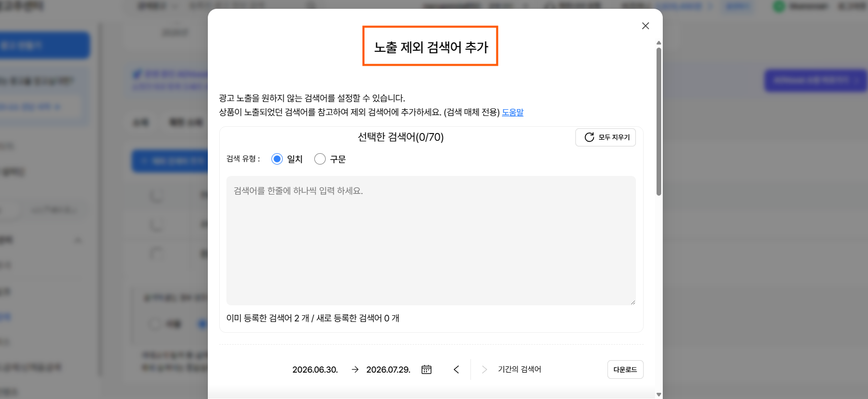Click the dialog's vertical scrollbar thumb
Viewport: 868px width, 399px height.
(x=659, y=122)
